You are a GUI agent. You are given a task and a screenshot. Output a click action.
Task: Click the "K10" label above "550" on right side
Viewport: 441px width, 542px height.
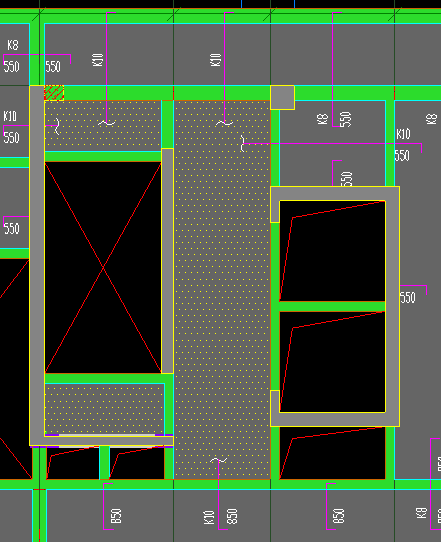point(403,134)
